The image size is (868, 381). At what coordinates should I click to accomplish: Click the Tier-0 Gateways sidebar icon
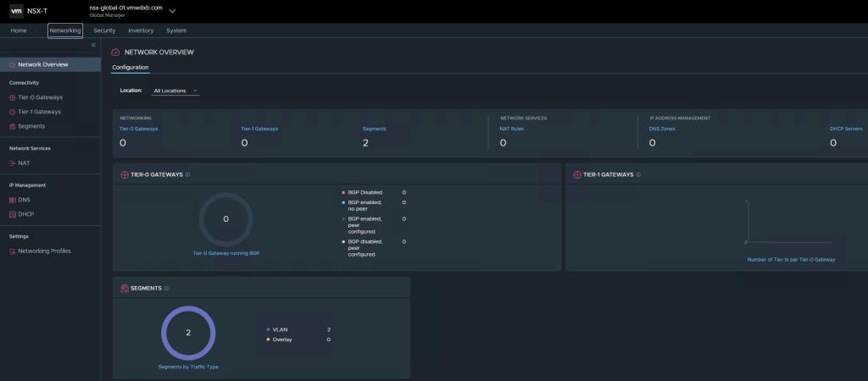click(x=12, y=97)
